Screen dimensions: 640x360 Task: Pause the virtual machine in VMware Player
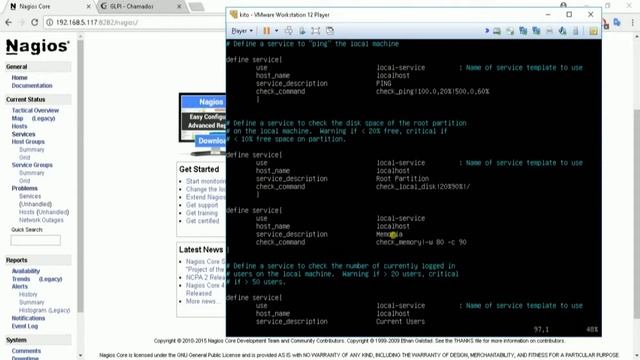tap(267, 31)
